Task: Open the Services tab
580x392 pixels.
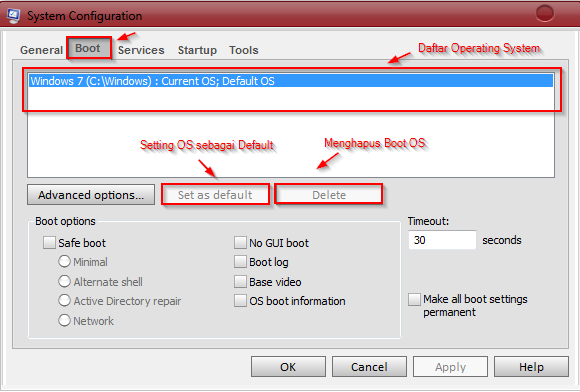Action: [x=141, y=50]
